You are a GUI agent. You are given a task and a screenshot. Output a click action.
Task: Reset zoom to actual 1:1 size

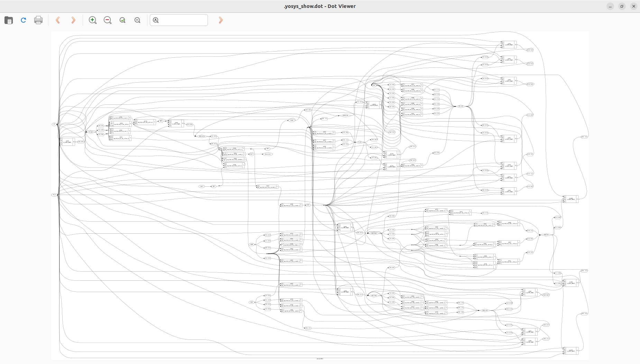tap(137, 20)
